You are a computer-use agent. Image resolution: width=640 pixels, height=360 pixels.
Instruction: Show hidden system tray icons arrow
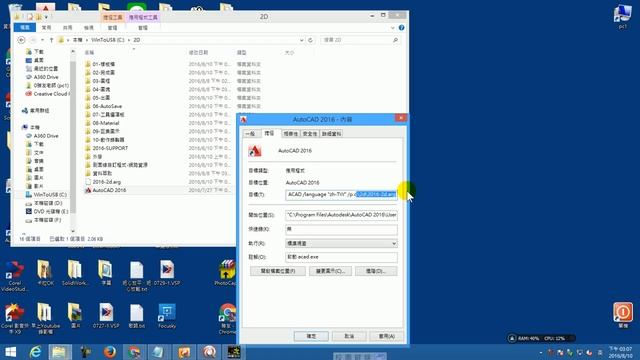[540, 352]
